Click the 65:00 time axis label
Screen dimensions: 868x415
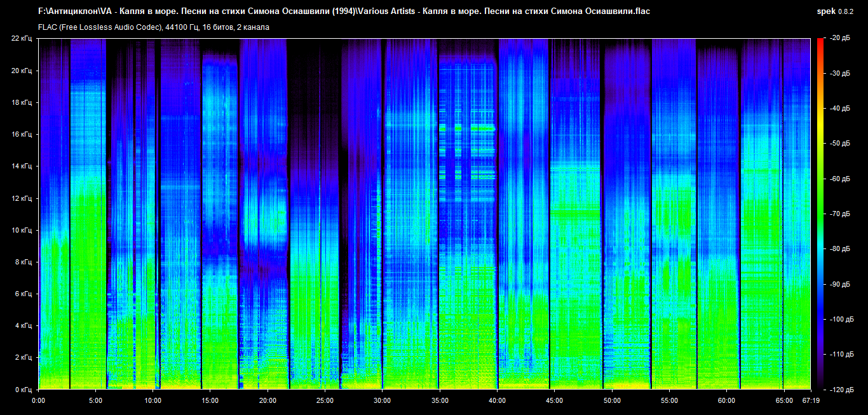pos(783,400)
